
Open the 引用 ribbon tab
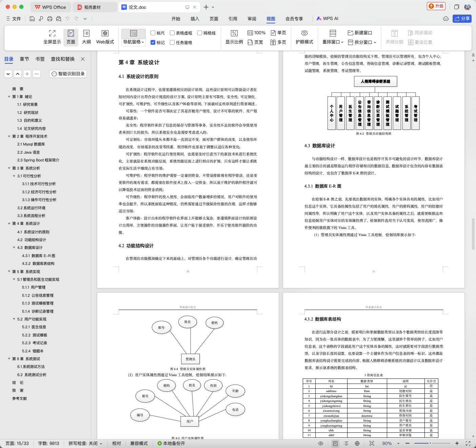pos(233,19)
